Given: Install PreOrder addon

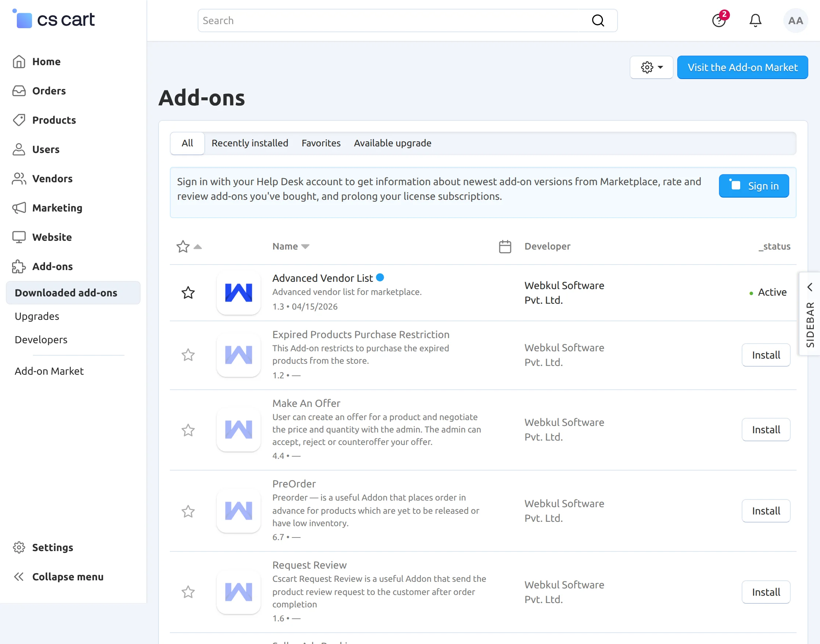Looking at the screenshot, I should pyautogui.click(x=766, y=511).
